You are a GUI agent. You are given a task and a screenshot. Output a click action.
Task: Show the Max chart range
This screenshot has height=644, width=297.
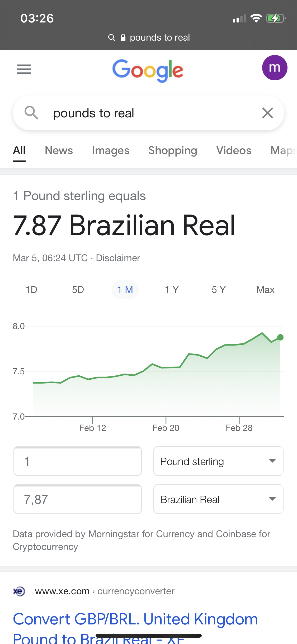click(265, 290)
